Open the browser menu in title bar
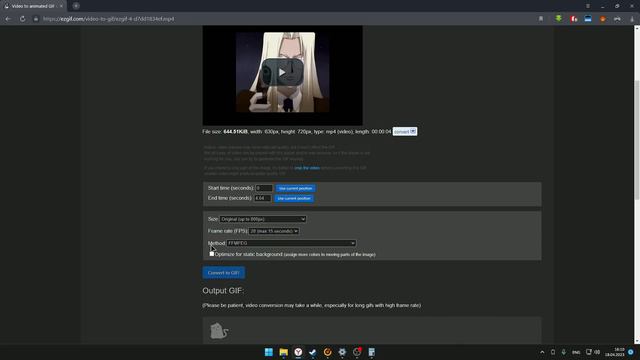The width and height of the screenshot is (640, 360). pyautogui.click(x=588, y=6)
